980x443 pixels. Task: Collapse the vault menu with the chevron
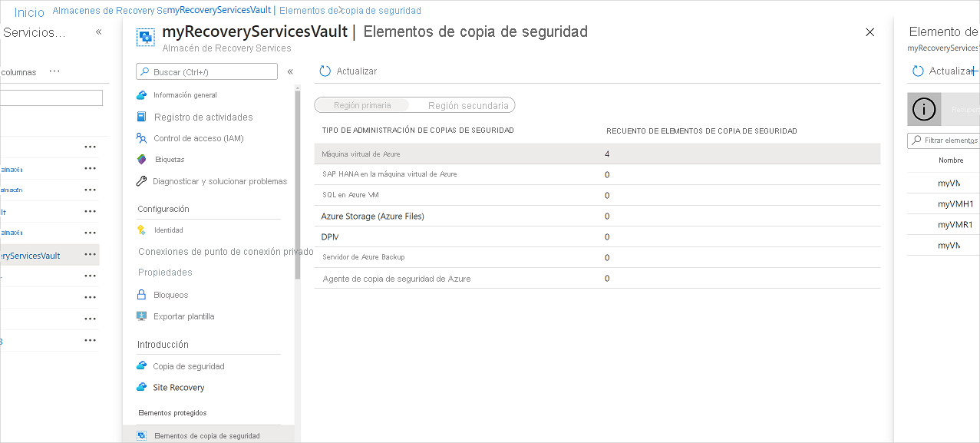click(292, 71)
